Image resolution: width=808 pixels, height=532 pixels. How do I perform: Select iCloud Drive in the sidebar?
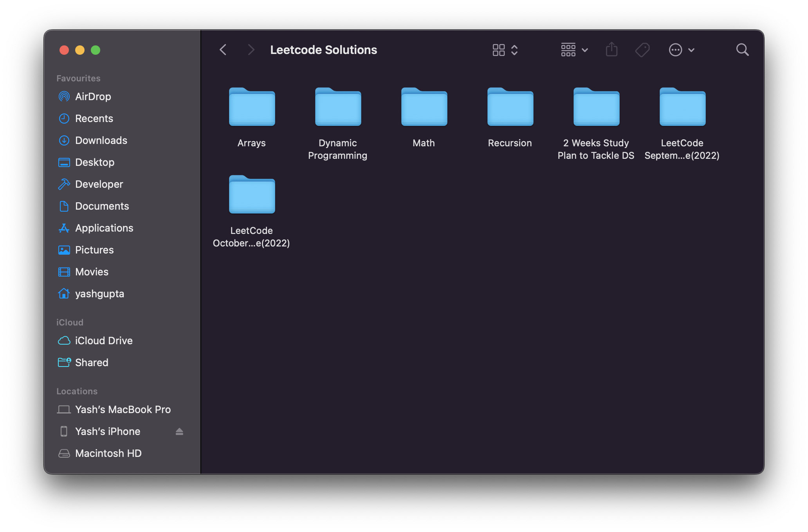[x=103, y=341]
